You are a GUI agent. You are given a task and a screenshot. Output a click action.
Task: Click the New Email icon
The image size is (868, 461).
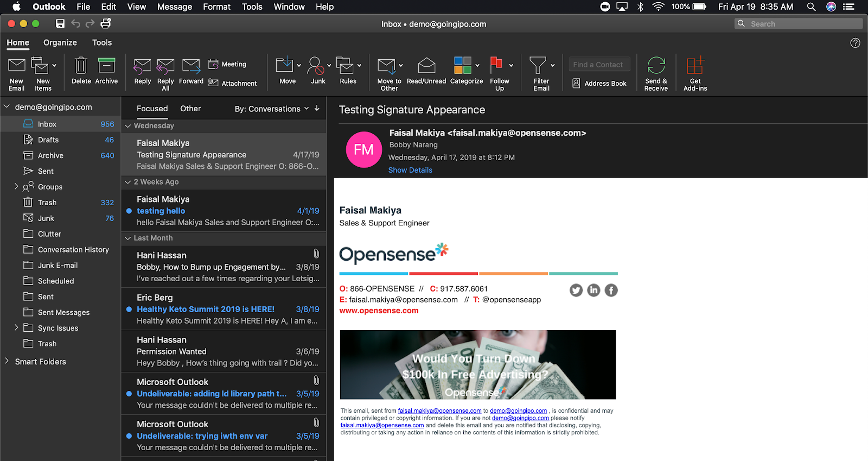17,66
